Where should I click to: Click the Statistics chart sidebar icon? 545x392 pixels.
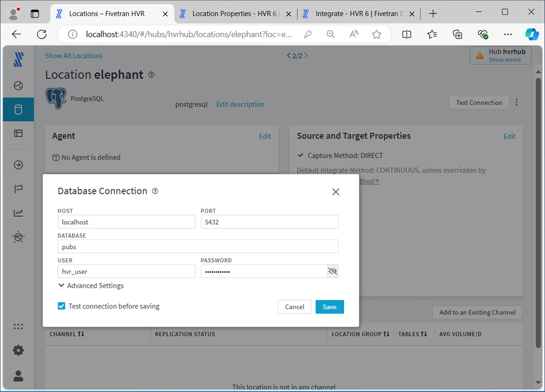tap(18, 213)
